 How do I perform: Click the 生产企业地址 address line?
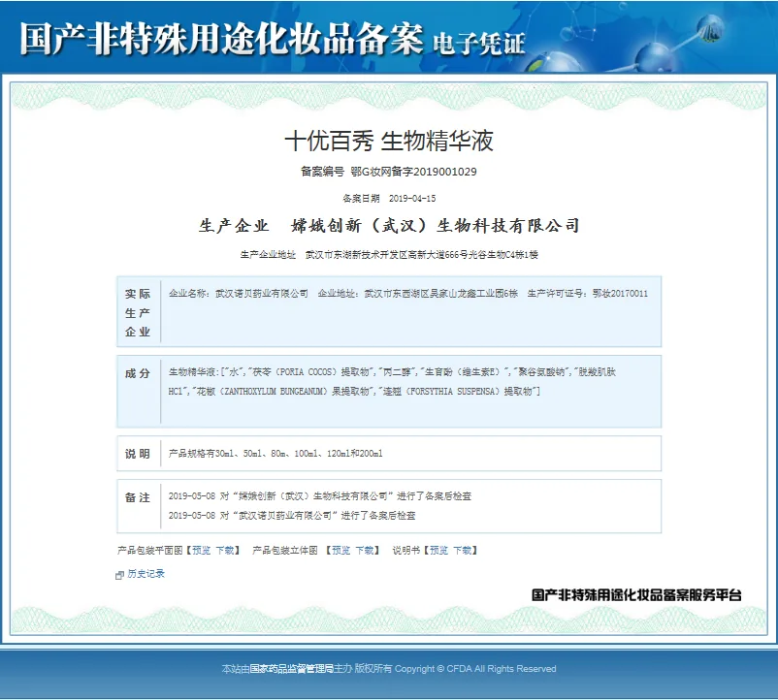coord(389,255)
